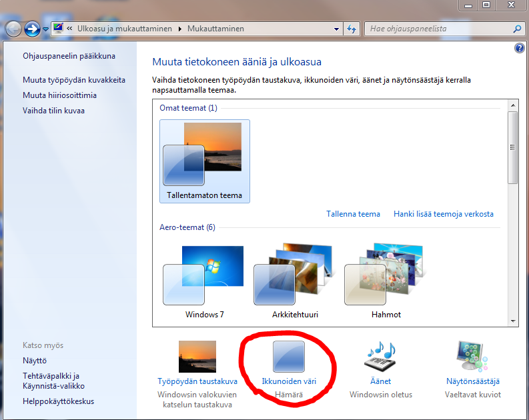Select the Windows 7 Aero theme
The image size is (529, 420).
pos(203,281)
